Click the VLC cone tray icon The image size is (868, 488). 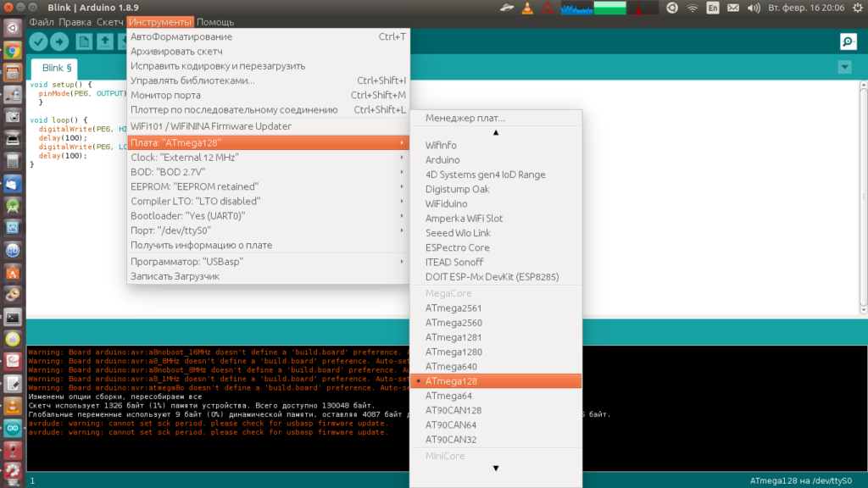pyautogui.click(x=527, y=8)
